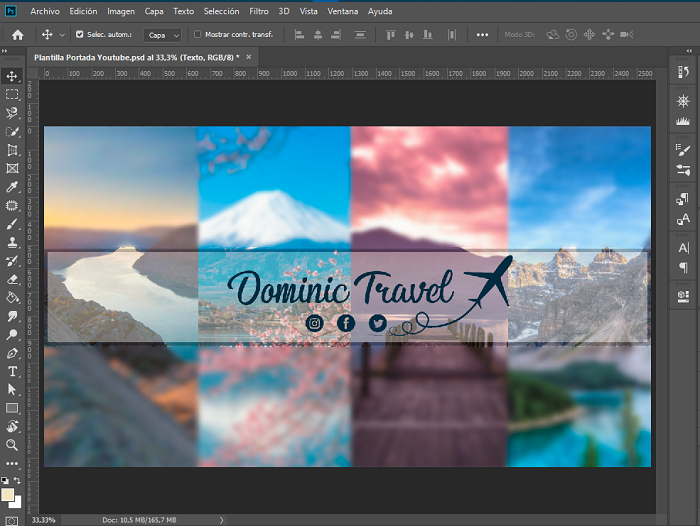Open the Brush Settings panel icon
Viewport: 700px width, 526px height.
click(x=683, y=150)
